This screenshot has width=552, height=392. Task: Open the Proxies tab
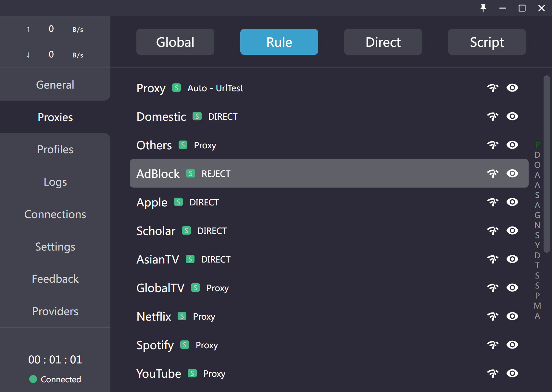pyautogui.click(x=55, y=117)
